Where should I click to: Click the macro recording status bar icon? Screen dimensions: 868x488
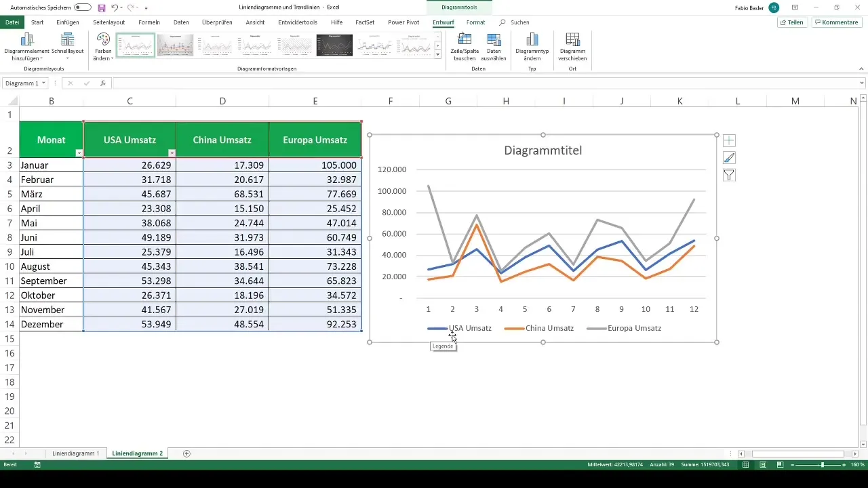click(x=37, y=465)
